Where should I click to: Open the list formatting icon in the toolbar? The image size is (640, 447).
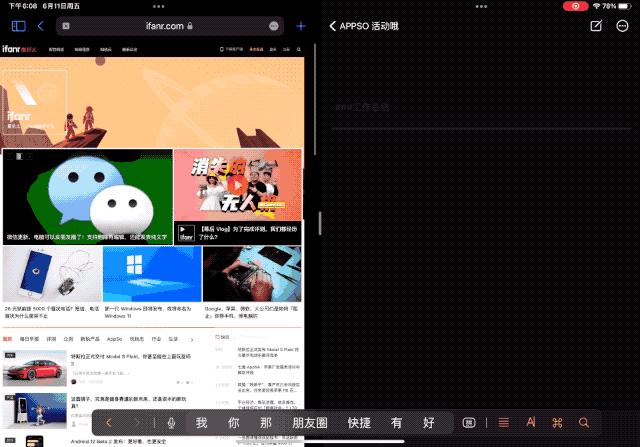504,423
